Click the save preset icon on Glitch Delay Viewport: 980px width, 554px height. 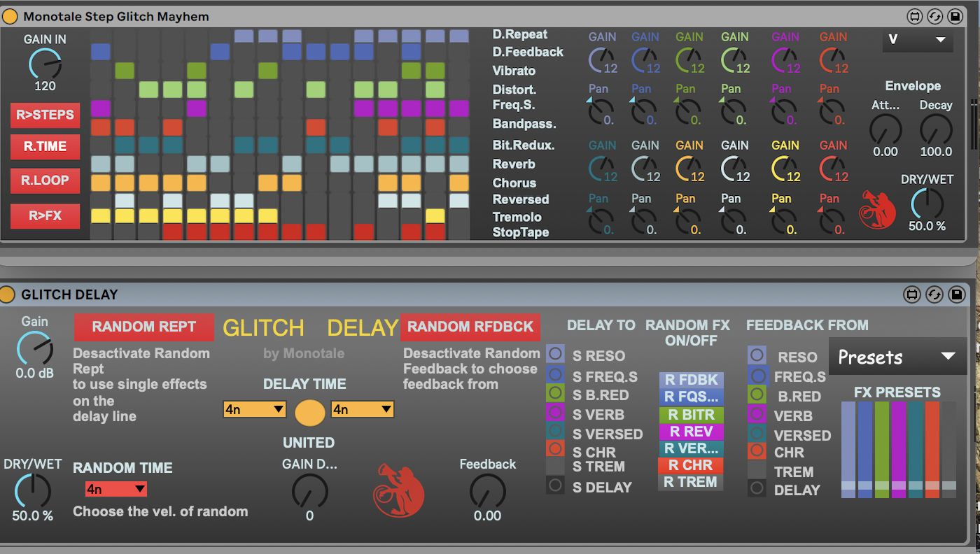[956, 294]
